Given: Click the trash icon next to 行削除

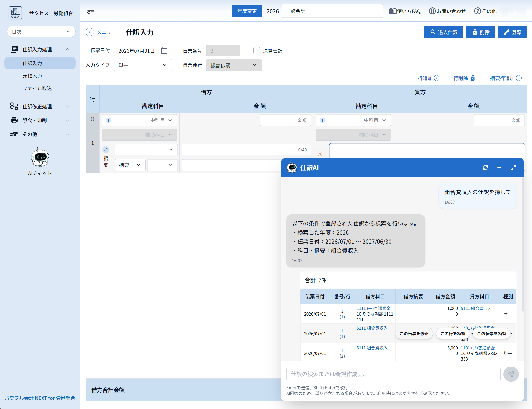Looking at the screenshot, I should (473, 78).
